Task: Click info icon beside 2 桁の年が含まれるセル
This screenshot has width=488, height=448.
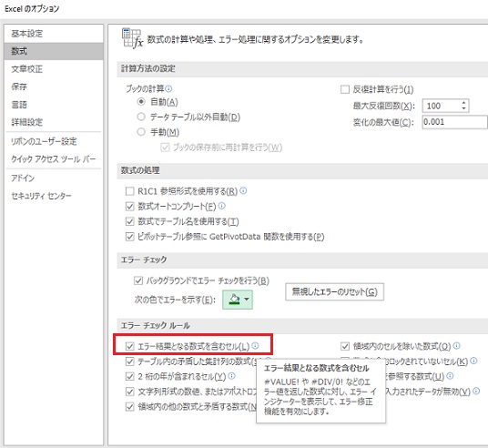Action: coord(232,375)
